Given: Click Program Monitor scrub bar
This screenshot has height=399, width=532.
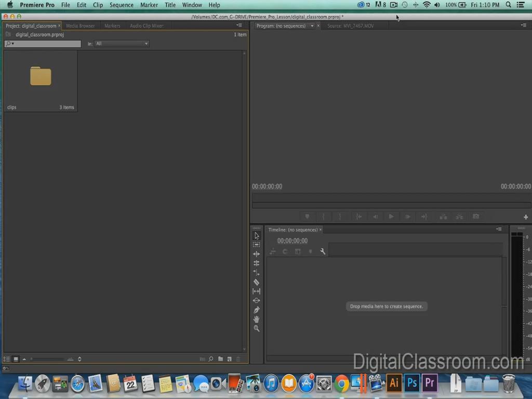Looking at the screenshot, I should [x=391, y=197].
